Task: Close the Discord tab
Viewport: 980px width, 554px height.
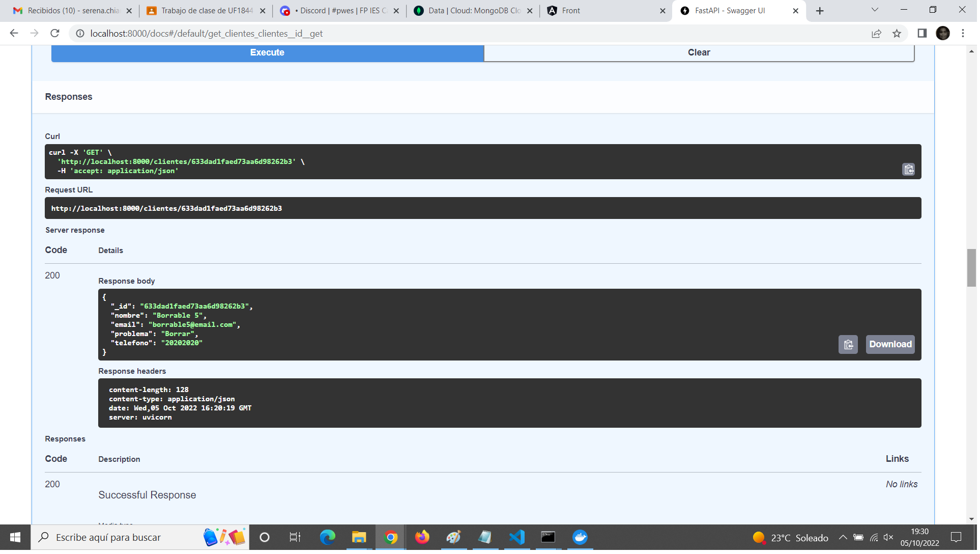Action: 397,11
